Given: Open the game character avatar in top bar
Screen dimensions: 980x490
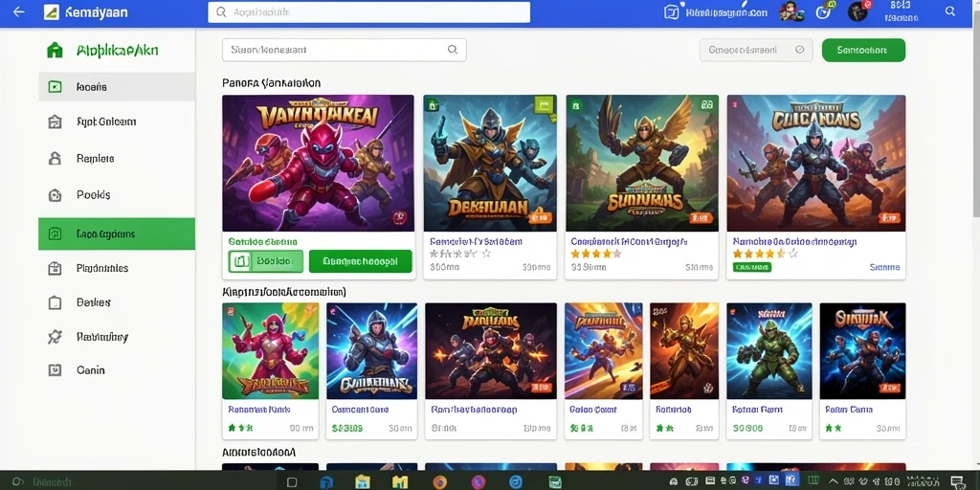Looking at the screenshot, I should (791, 11).
